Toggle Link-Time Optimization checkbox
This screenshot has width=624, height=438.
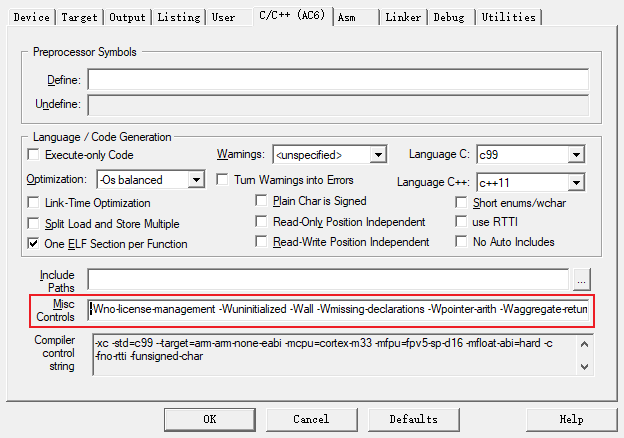pyautogui.click(x=34, y=202)
